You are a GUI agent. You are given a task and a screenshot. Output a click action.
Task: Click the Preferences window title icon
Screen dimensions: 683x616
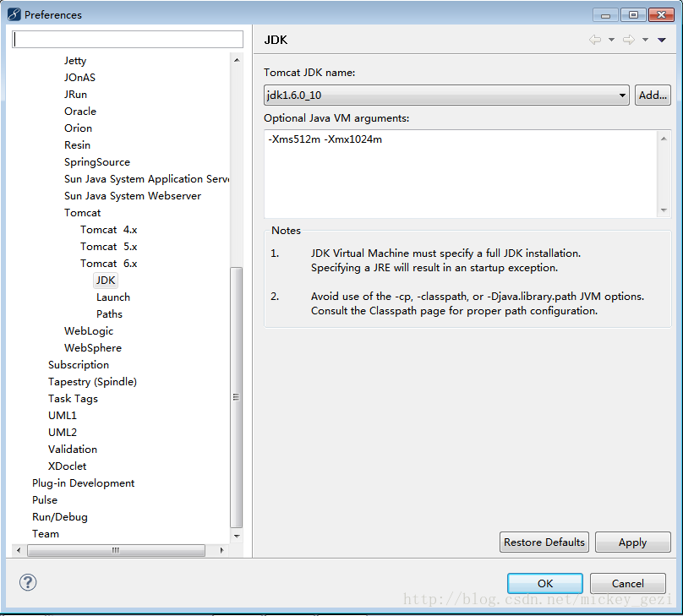pyautogui.click(x=14, y=14)
